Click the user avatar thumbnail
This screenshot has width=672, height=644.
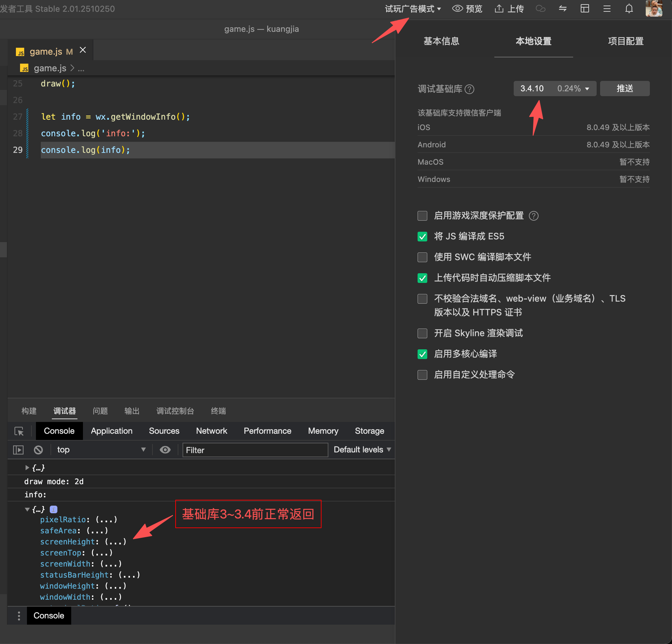click(x=653, y=8)
